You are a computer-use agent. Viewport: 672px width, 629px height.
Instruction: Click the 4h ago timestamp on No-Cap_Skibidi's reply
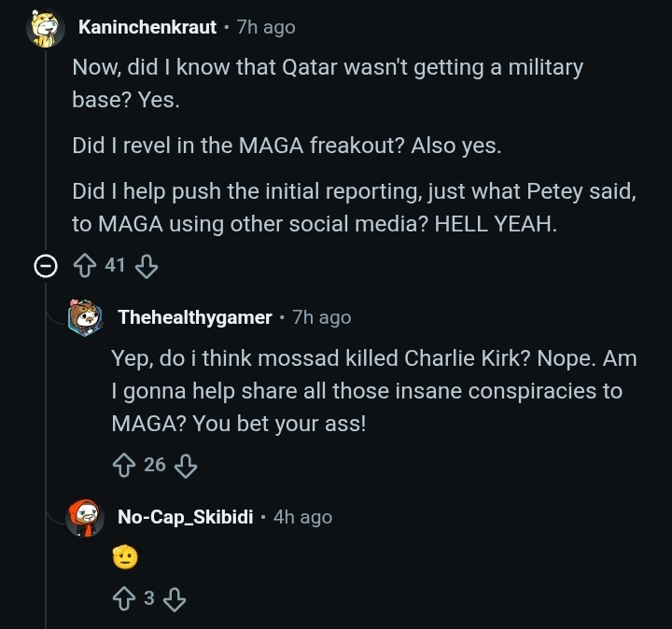pos(302,517)
